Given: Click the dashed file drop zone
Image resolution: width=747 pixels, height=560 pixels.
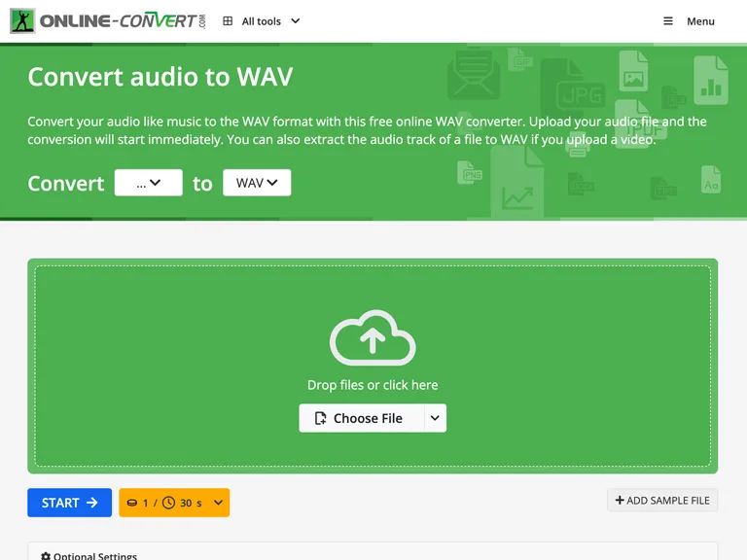Looking at the screenshot, I should coord(373,366).
